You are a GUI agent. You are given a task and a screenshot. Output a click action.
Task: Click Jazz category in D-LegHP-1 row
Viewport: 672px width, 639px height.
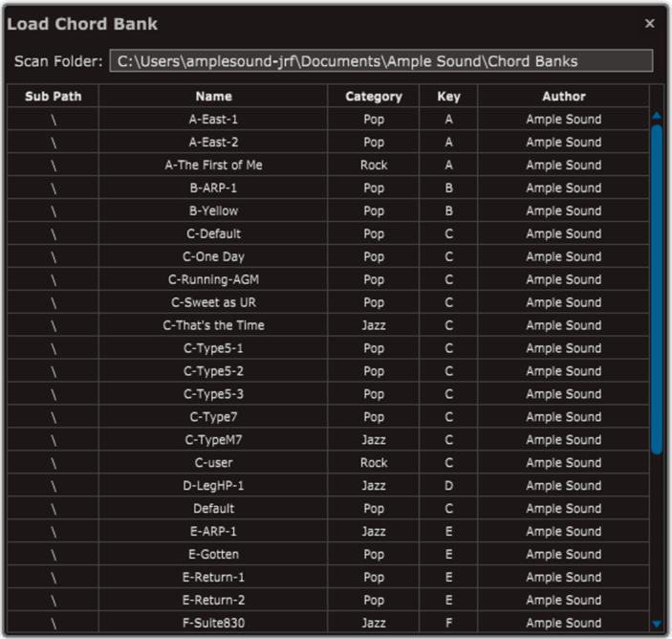coord(374,486)
